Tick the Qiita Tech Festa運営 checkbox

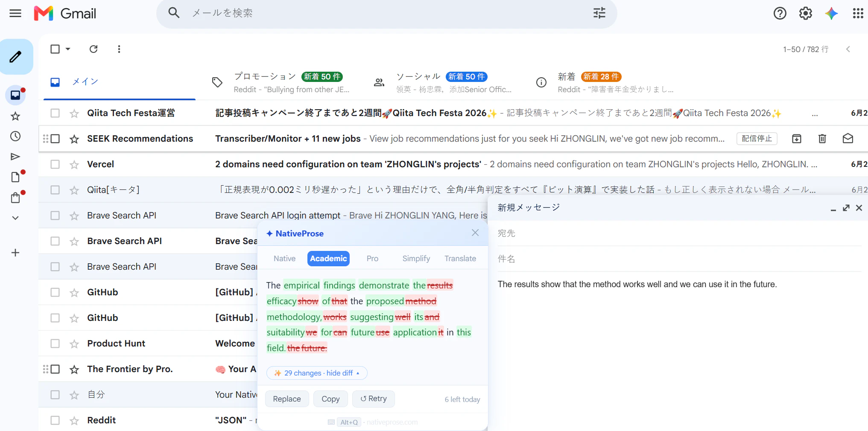click(55, 113)
